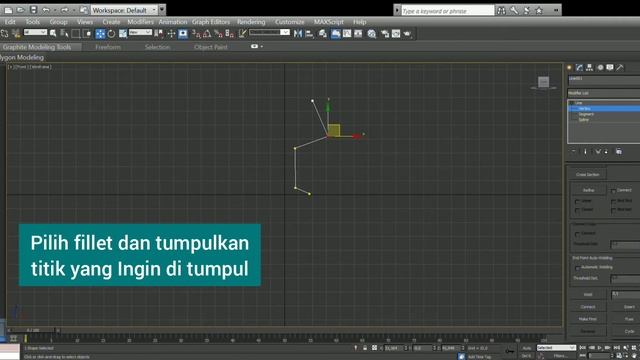640x360 pixels.
Task: Toggle the Angle Snap icon
Action: [207, 34]
